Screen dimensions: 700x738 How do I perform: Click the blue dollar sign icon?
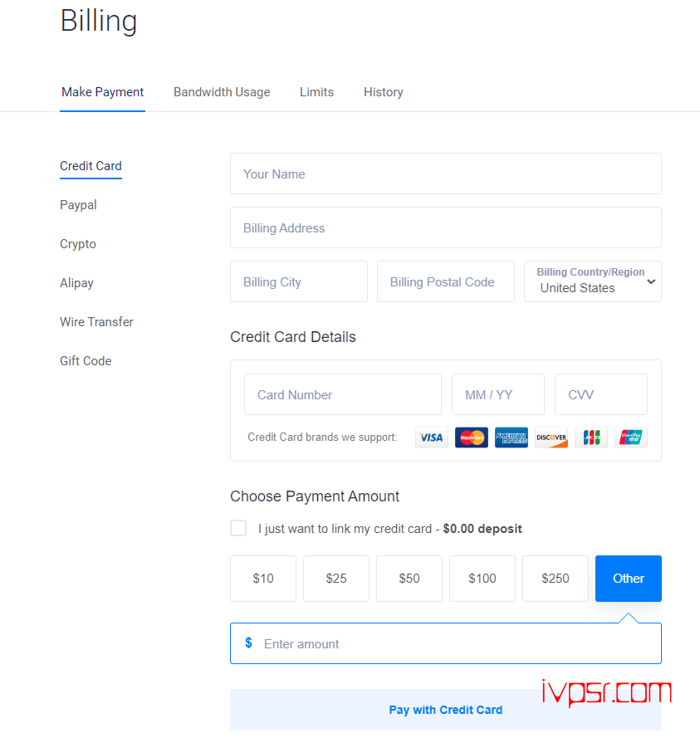coord(248,643)
